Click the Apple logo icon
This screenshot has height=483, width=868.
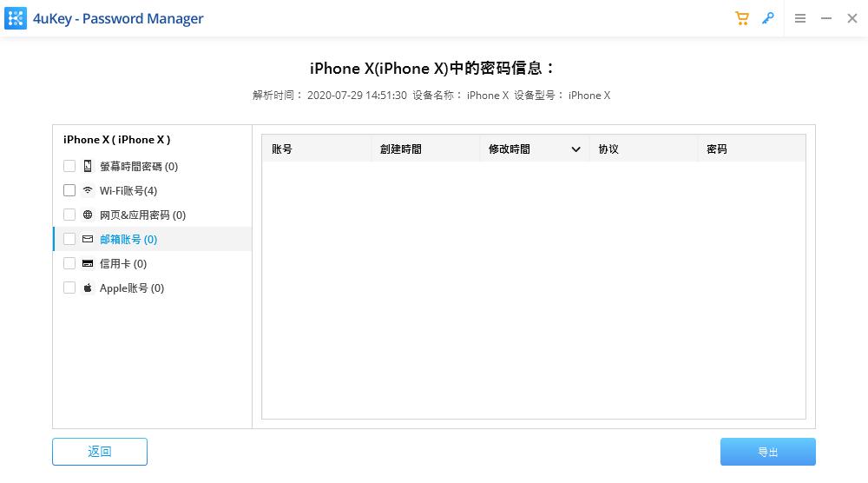[88, 288]
